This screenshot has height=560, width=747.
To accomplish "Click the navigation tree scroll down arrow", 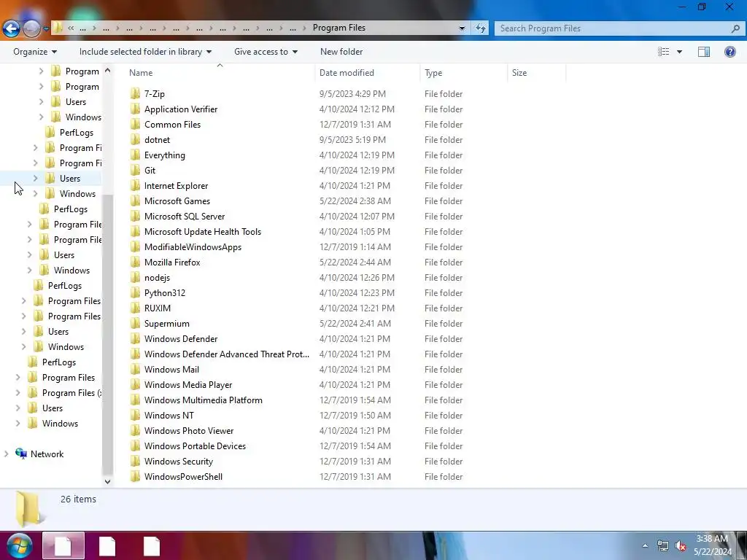I will click(x=108, y=481).
